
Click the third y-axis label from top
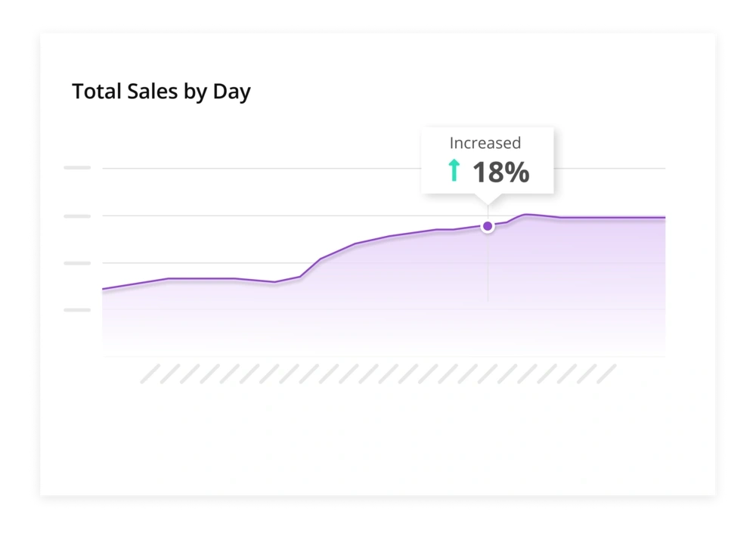[77, 263]
